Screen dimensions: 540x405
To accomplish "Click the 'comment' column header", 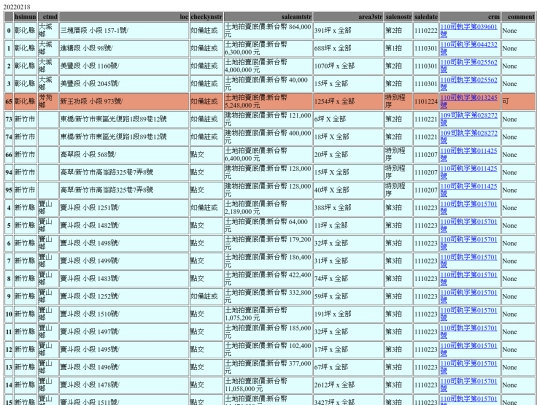I will point(519,17).
